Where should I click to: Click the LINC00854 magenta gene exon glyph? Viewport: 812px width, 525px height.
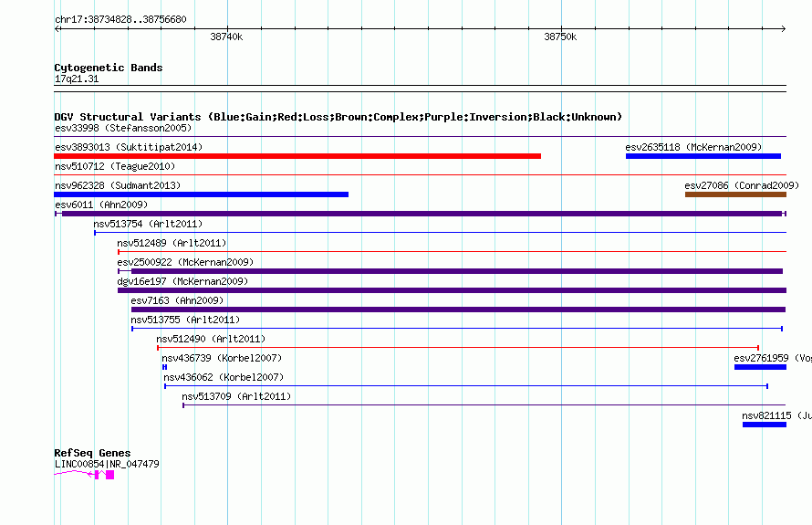[109, 475]
